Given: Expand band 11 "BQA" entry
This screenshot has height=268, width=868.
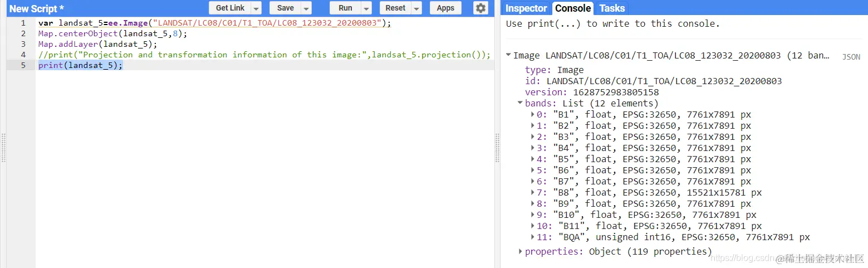Looking at the screenshot, I should [533, 237].
